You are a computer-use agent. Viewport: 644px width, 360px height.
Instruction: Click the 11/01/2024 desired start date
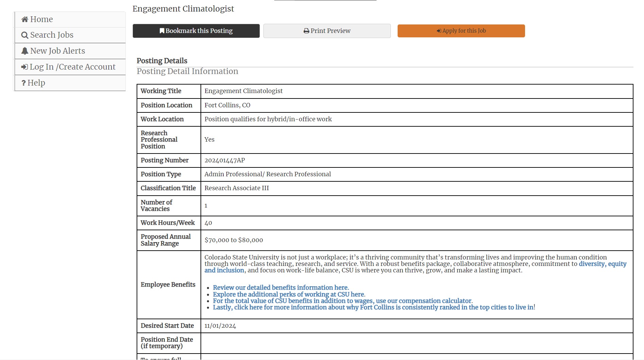[220, 326]
